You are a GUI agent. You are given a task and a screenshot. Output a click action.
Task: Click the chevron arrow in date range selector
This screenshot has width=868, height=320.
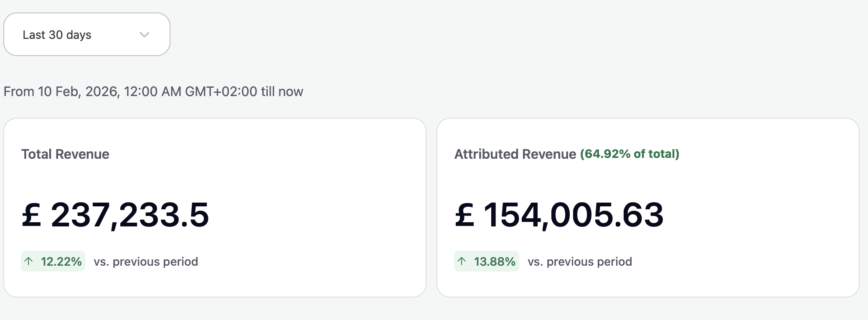pos(145,35)
